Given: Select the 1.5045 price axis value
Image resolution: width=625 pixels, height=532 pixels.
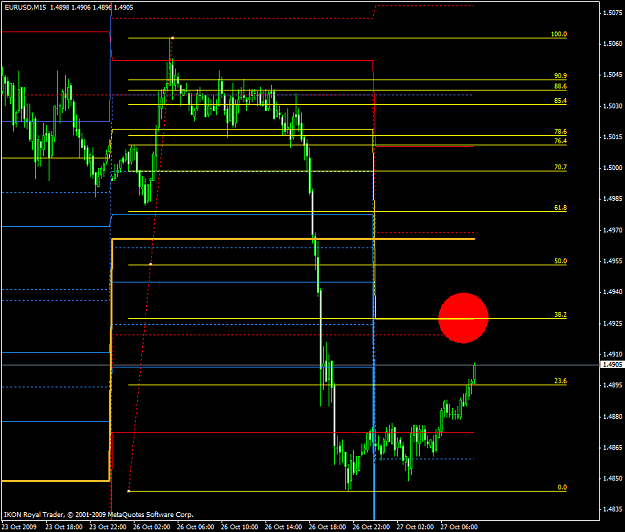Looking at the screenshot, I should [612, 75].
